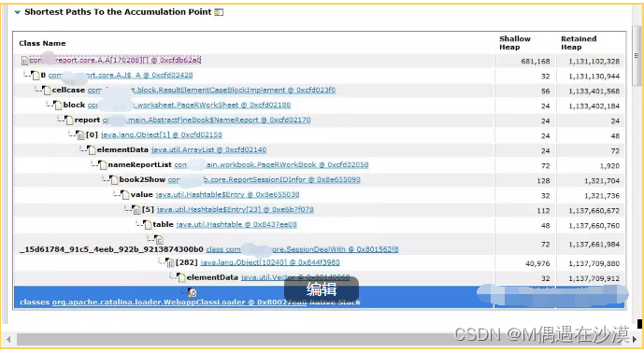Click the Shallow Heap column header
Image resolution: width=644 pixels, height=352 pixels.
tap(515, 43)
